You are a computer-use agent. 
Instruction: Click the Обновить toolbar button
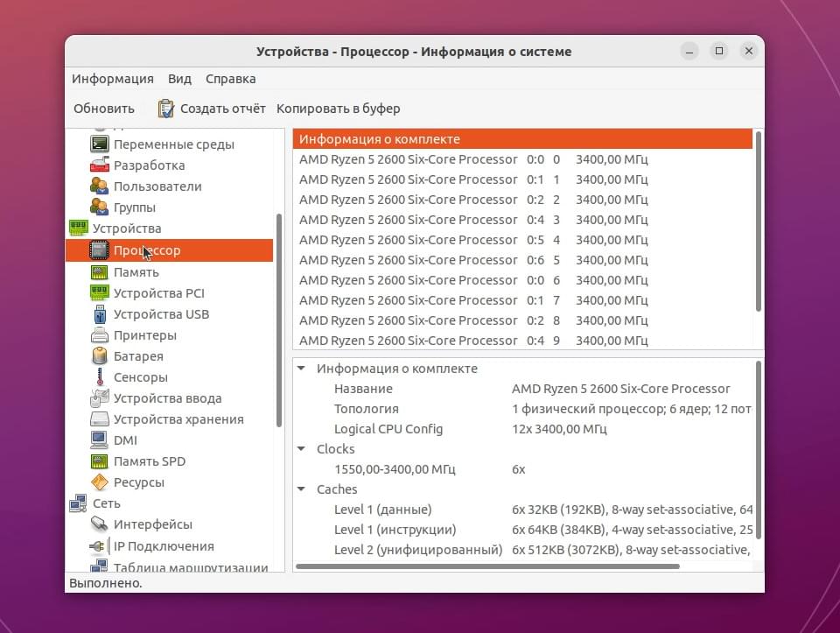104,109
